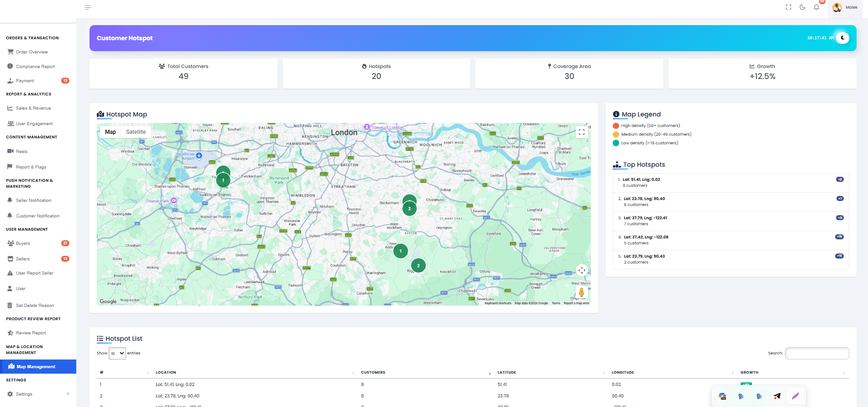Click the high density red legend swatch
The height and width of the screenshot is (407, 868).
click(616, 126)
